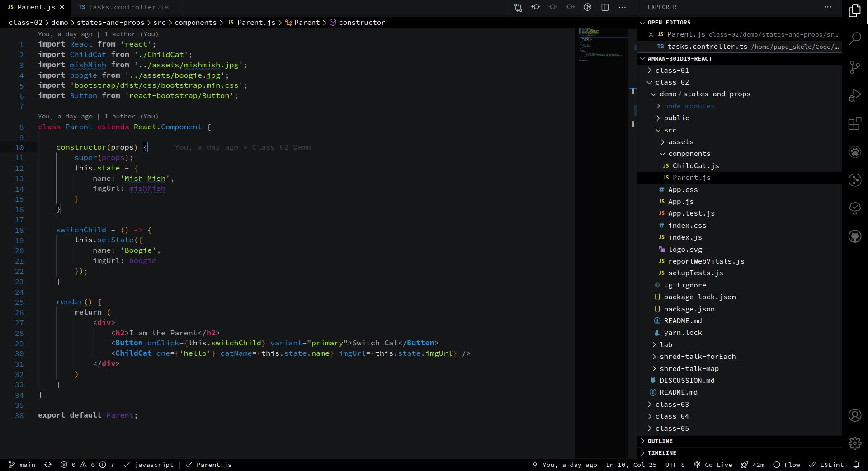Expand the node_modules folder
The width and height of the screenshot is (868, 471).
tap(739, 106)
